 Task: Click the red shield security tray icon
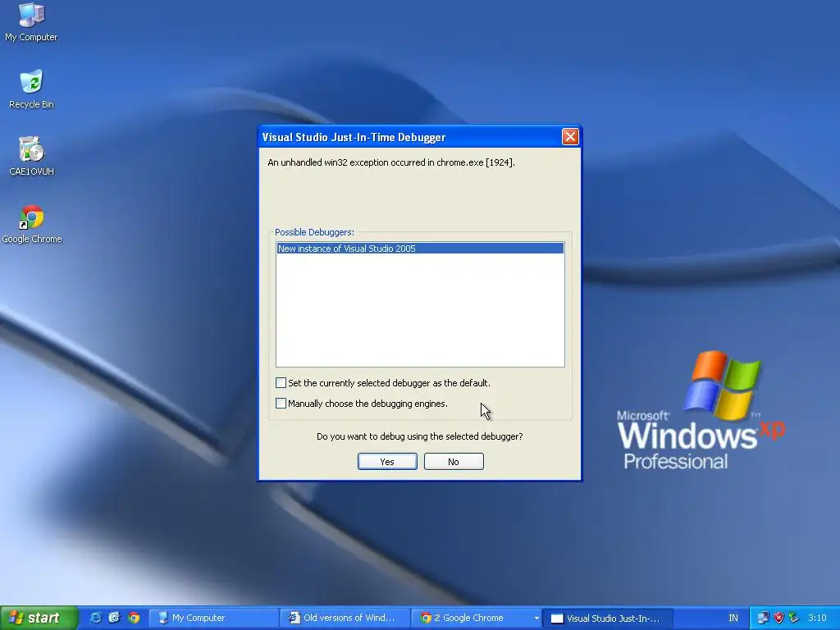coord(779,618)
